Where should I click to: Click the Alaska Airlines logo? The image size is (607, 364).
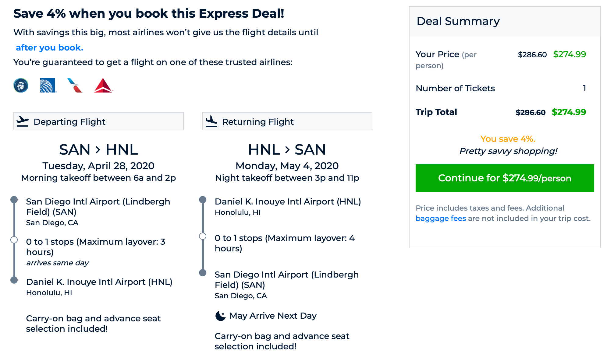tap(21, 85)
